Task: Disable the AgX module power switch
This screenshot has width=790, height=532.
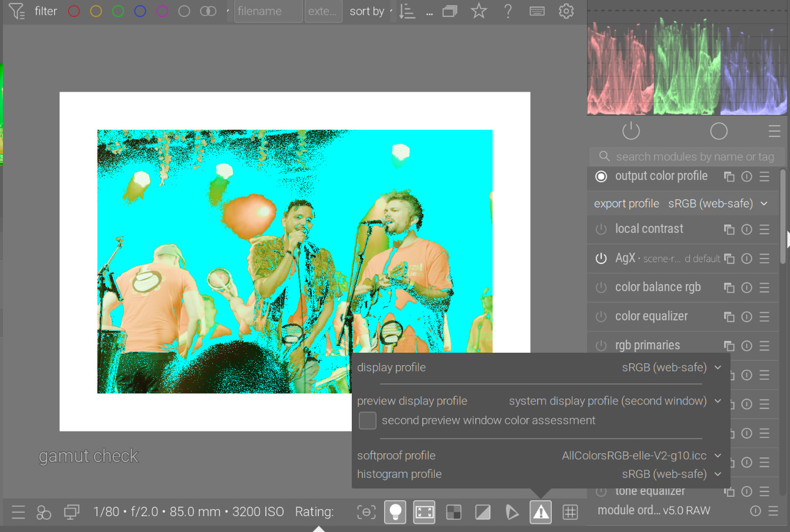Action: tap(601, 259)
